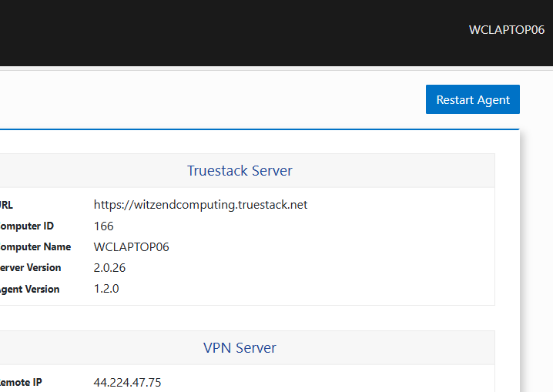Screen dimensions: 553x392
Task: Click the Agent Version label
Action: click(x=29, y=289)
